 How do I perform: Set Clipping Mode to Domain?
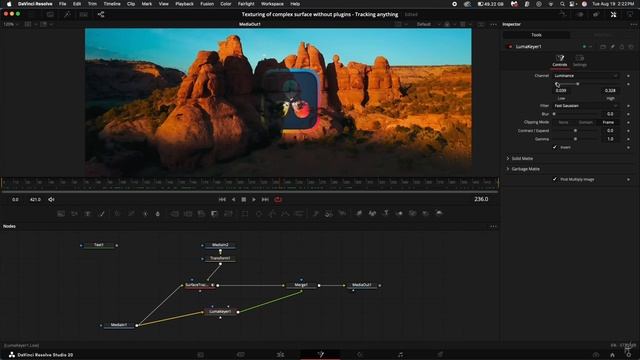point(586,122)
